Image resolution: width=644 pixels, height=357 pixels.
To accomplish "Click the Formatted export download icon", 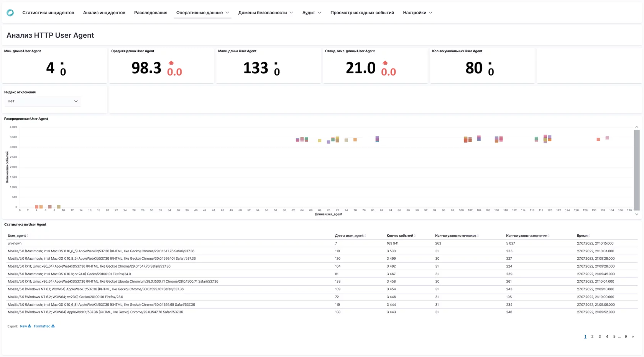I will (x=53, y=326).
